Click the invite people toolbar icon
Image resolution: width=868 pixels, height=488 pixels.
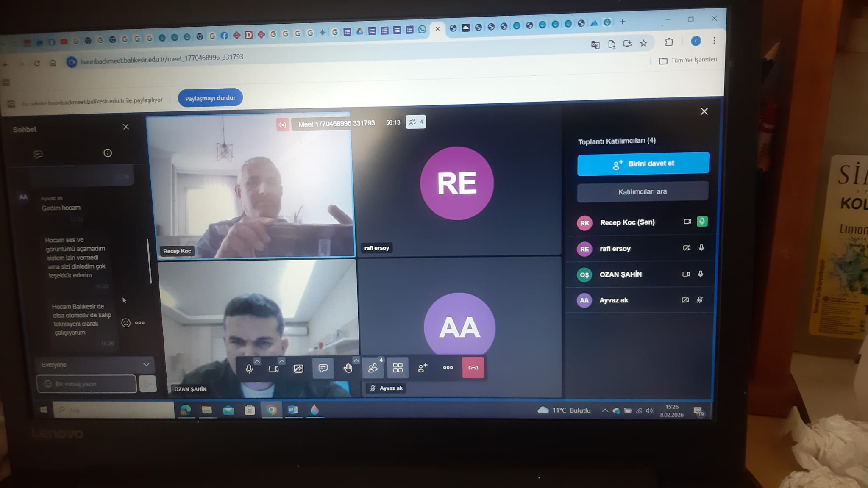[423, 368]
